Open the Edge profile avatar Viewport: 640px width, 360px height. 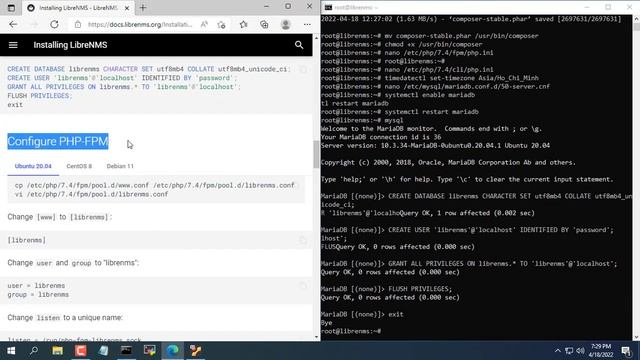(286, 24)
